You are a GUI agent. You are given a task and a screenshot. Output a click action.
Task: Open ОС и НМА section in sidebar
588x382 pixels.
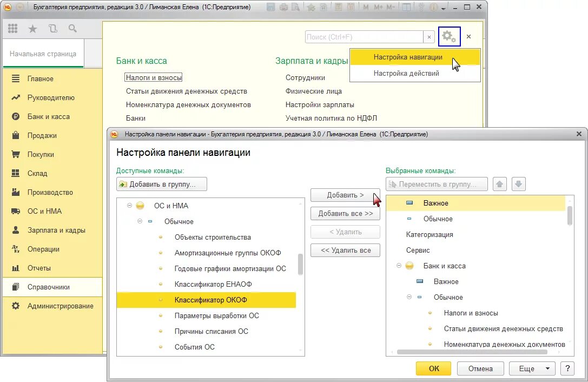(x=52, y=211)
